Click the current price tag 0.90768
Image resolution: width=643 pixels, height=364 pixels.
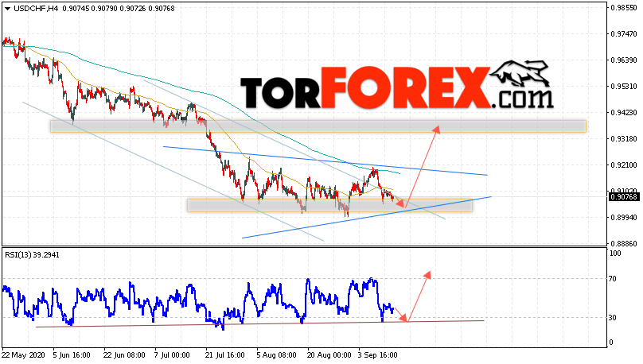point(624,197)
